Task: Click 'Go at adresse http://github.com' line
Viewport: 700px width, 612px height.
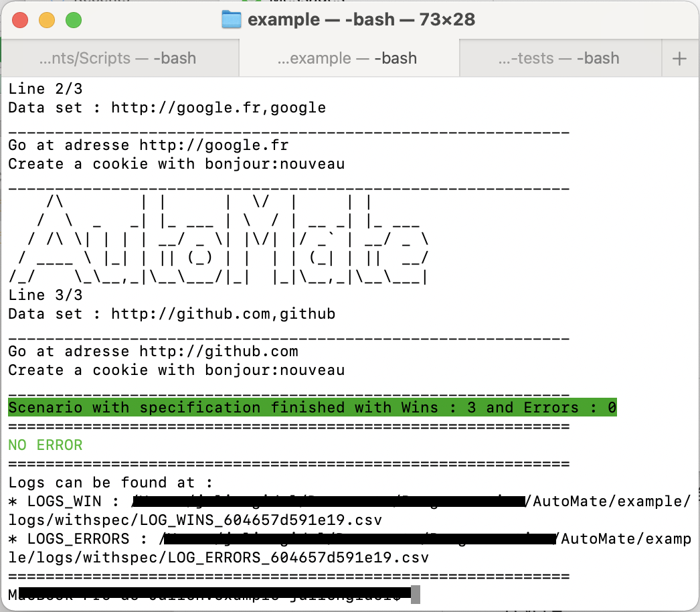Action: [153, 352]
